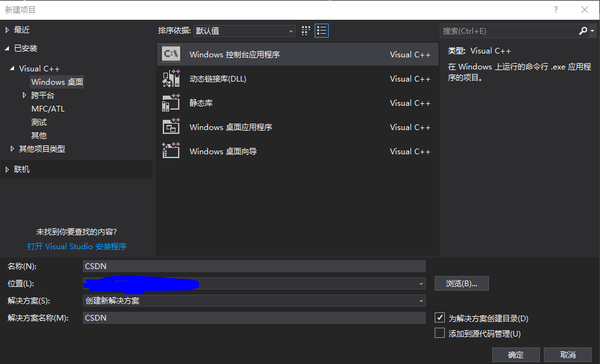Select MFC/ATL in the category tree
Screen dimensions: 600x364
[48, 109]
